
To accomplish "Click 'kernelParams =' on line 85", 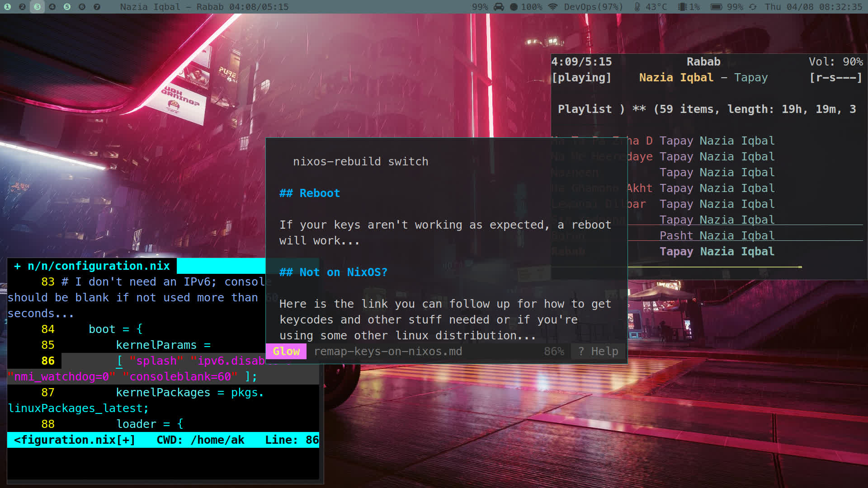I will click(x=163, y=345).
